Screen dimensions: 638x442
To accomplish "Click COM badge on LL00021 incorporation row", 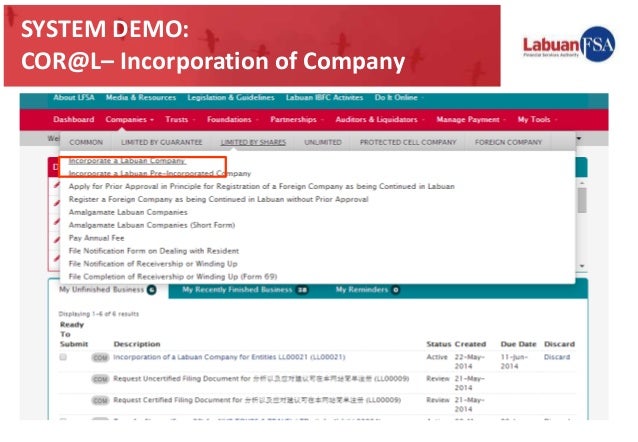I will pyautogui.click(x=100, y=358).
